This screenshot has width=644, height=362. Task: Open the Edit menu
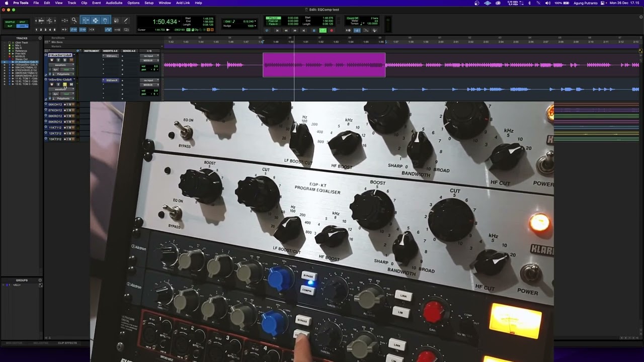point(47,3)
